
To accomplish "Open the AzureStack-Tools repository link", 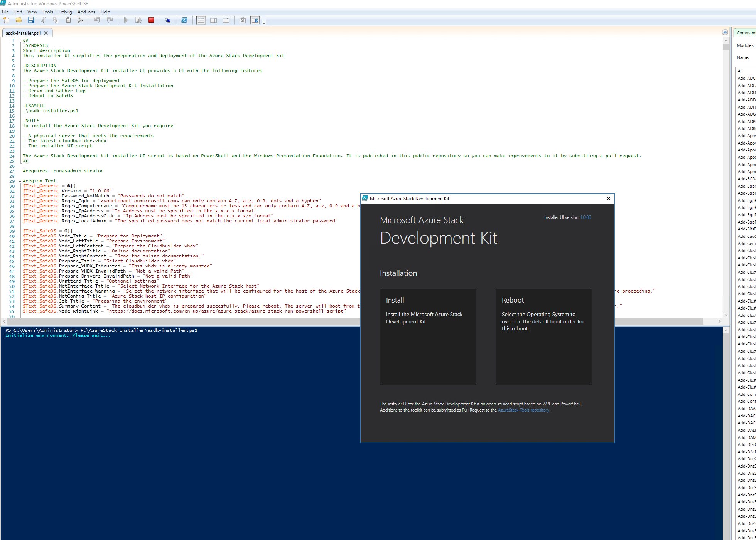I will [523, 410].
